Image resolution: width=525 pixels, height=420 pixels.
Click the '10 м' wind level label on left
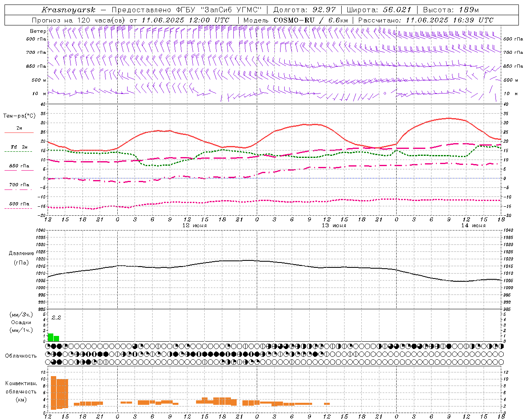click(x=39, y=94)
